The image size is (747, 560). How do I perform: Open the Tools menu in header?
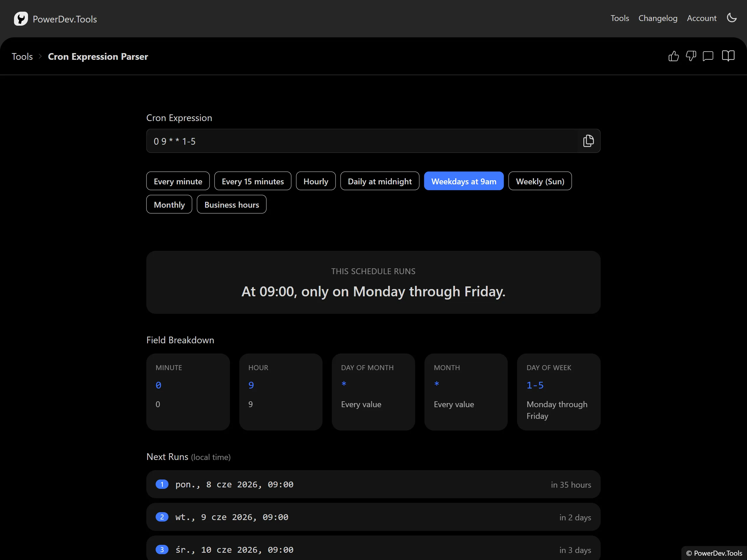pyautogui.click(x=620, y=18)
